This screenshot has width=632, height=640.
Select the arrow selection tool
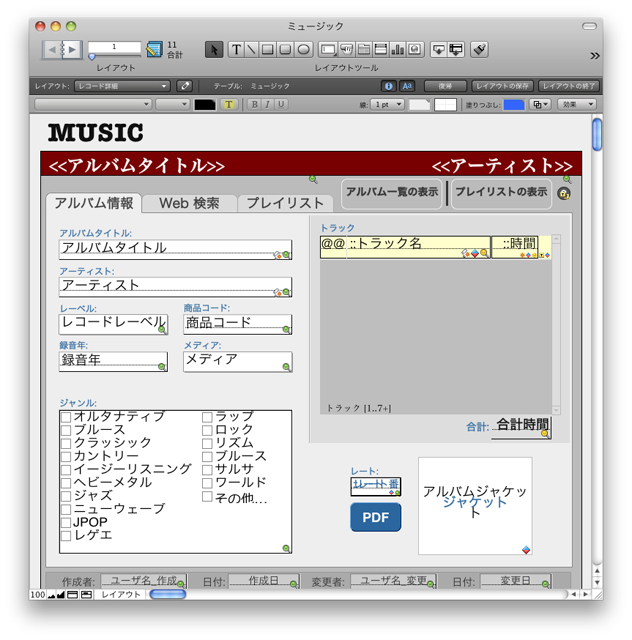[x=214, y=50]
